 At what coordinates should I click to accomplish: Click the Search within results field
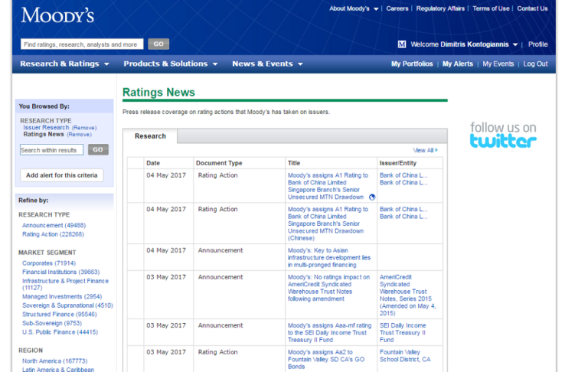coord(51,150)
